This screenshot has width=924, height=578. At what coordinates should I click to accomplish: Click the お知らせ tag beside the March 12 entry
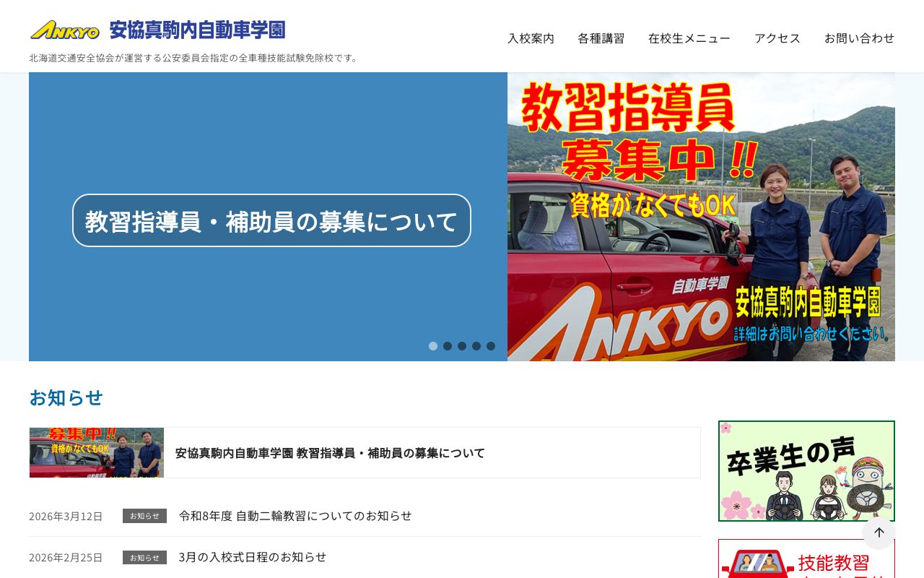pos(144,516)
